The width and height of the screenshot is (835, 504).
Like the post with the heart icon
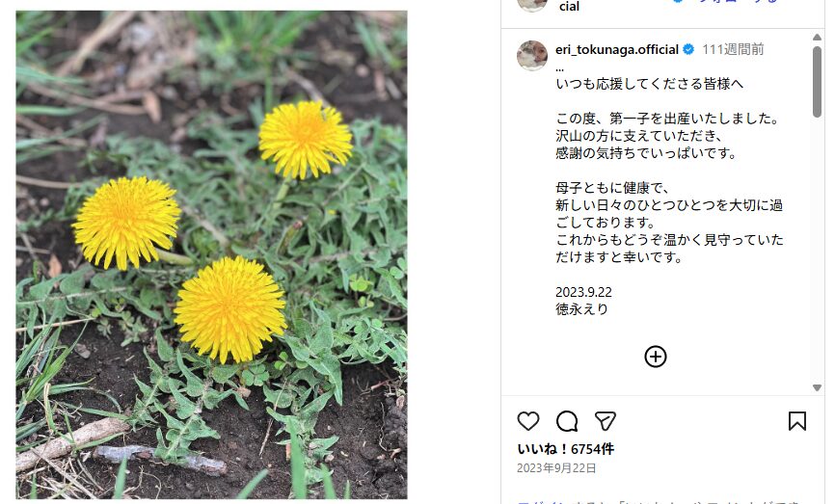[x=528, y=421]
